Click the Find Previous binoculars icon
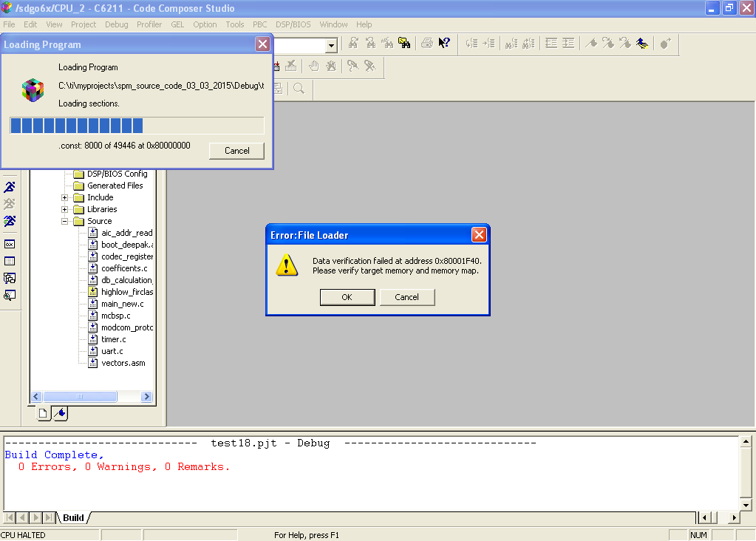Screen dimensions: 756x541 pos(370,44)
